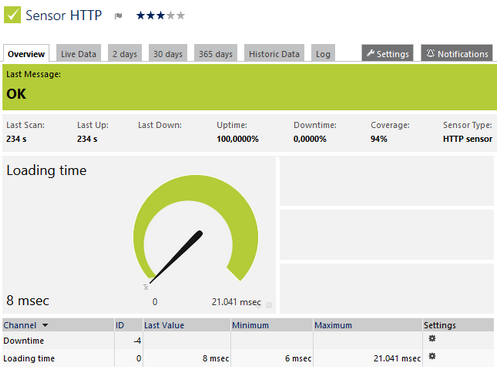Click the OK last message banner

pyautogui.click(x=250, y=87)
